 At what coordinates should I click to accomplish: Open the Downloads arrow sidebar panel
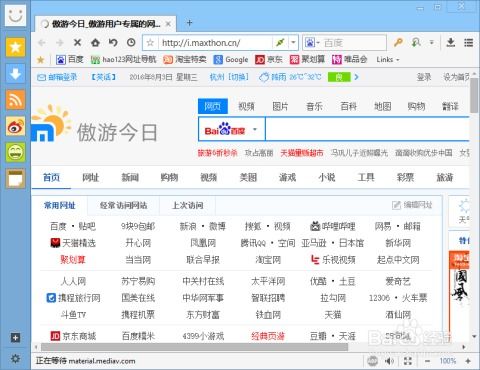coord(15,74)
